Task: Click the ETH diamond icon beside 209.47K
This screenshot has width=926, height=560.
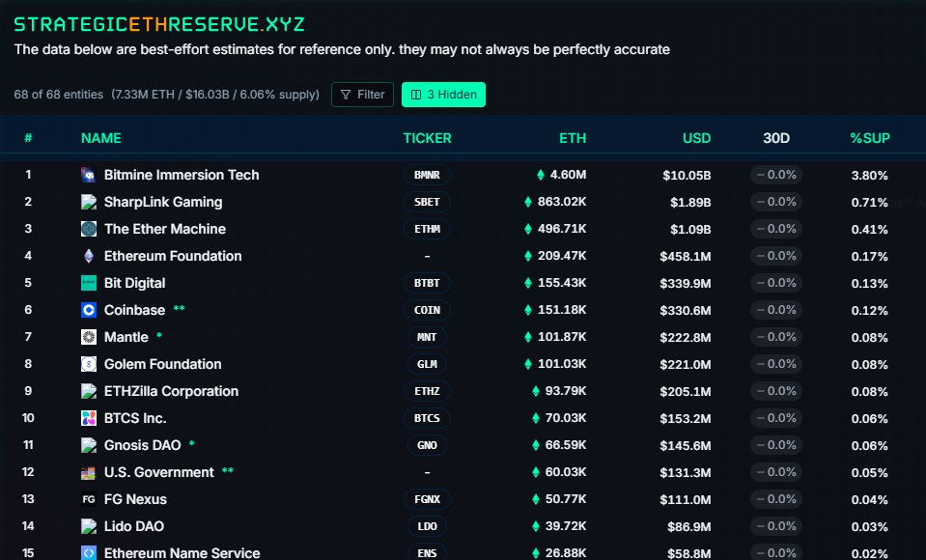Action: point(528,256)
